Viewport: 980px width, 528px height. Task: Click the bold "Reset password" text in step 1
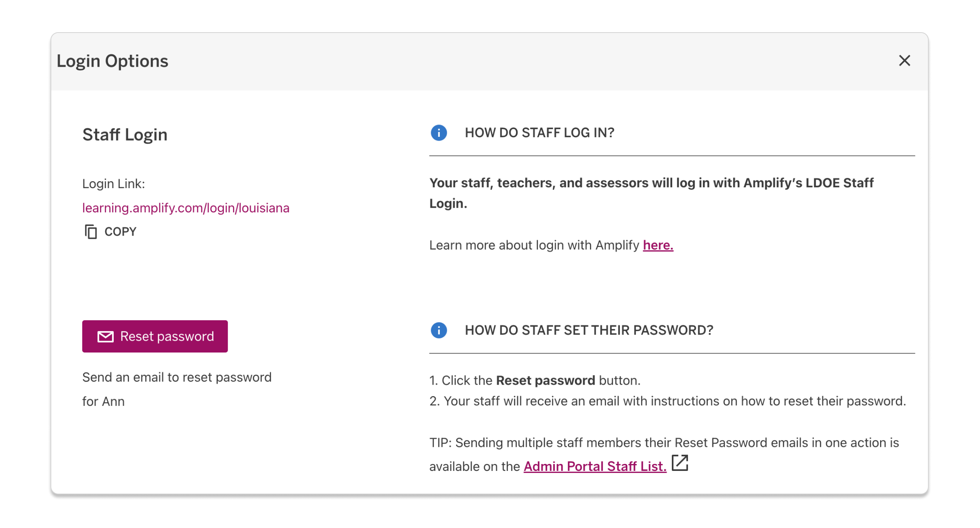[x=545, y=380]
